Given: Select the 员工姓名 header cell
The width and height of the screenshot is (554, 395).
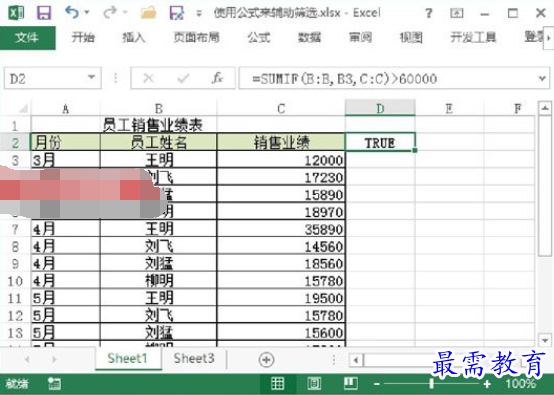Looking at the screenshot, I should point(159,142).
